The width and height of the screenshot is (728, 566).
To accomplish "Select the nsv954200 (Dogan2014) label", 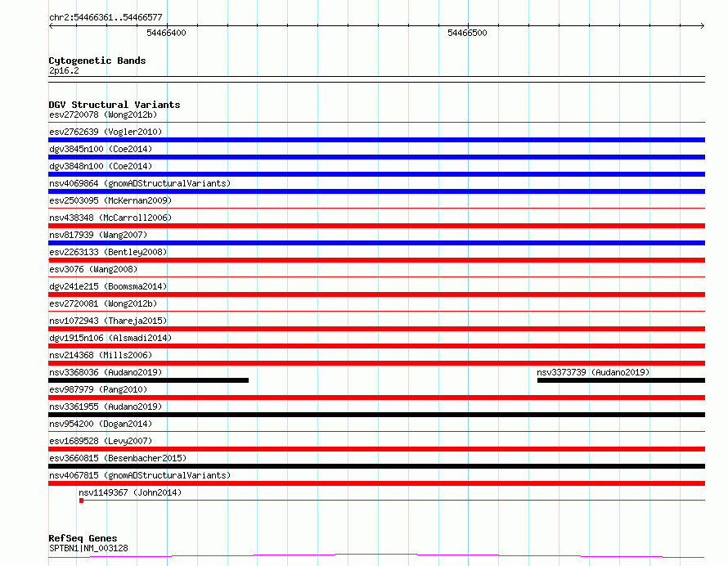I will click(x=101, y=424).
